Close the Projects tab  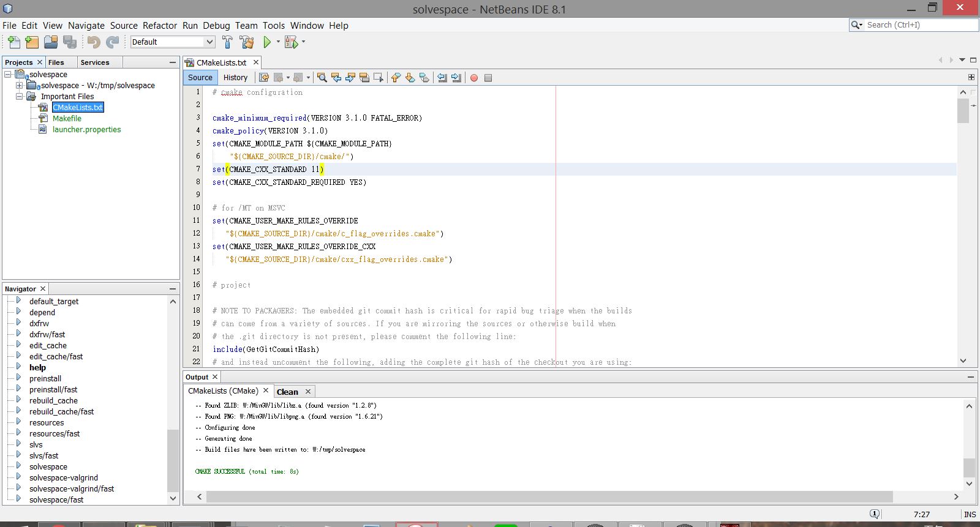click(x=40, y=62)
